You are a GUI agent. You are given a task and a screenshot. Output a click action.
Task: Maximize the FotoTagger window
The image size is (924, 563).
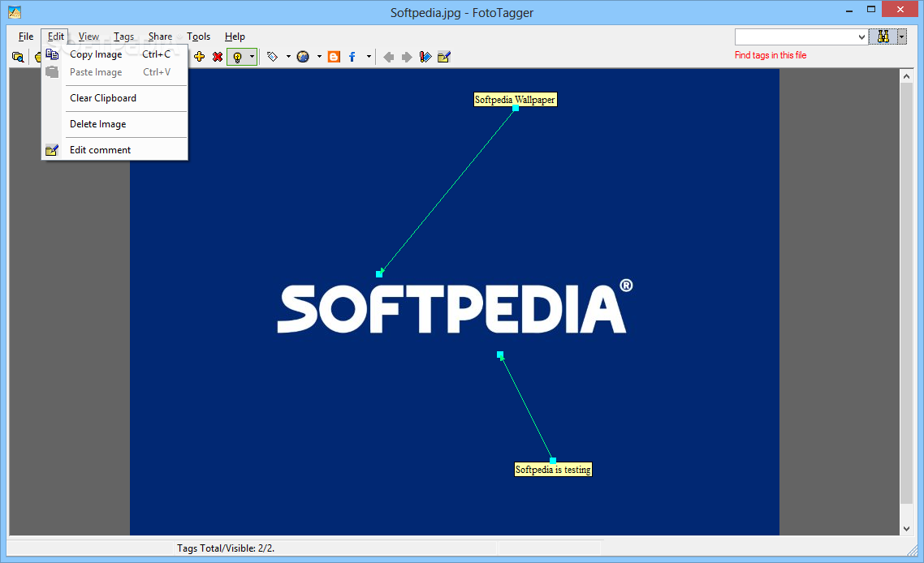point(871,10)
